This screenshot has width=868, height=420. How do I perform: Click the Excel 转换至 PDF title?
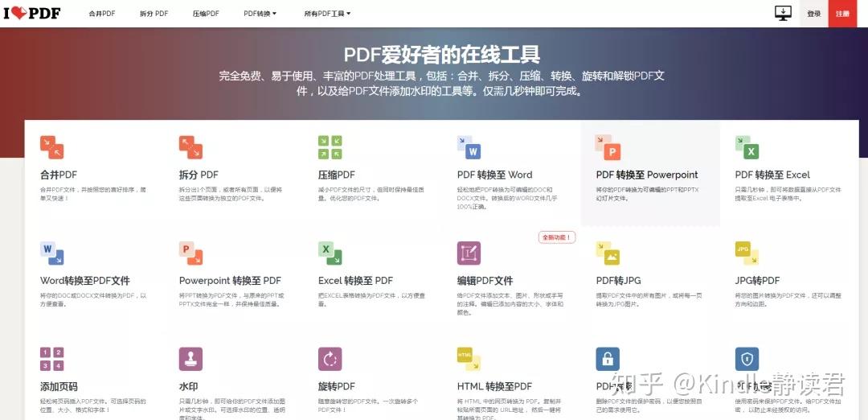[356, 280]
